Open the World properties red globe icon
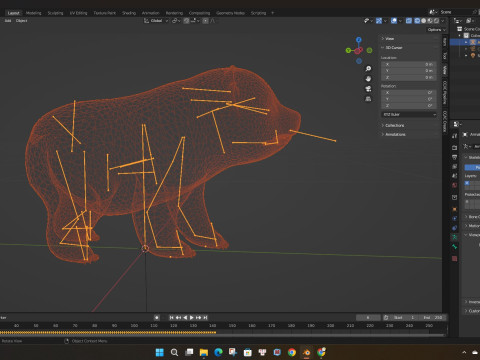The height and width of the screenshot is (360, 480). 454,185
